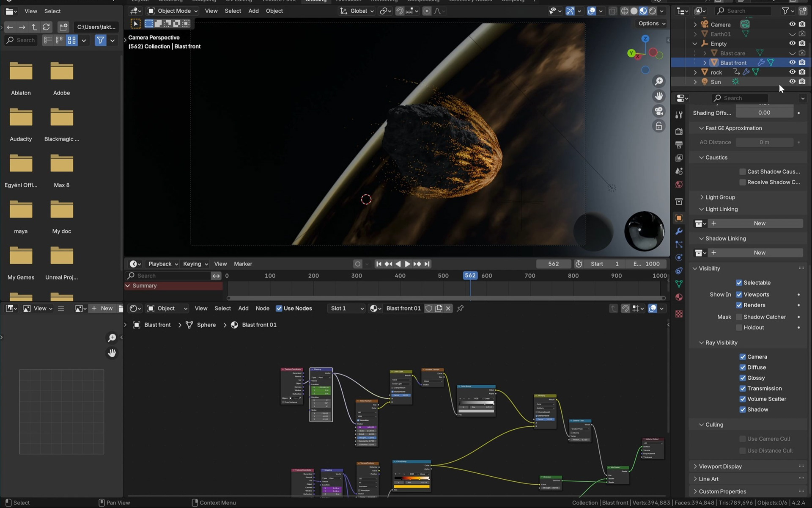Collapse the Empty object in the outliner
This screenshot has height=508, width=812.
(695, 44)
